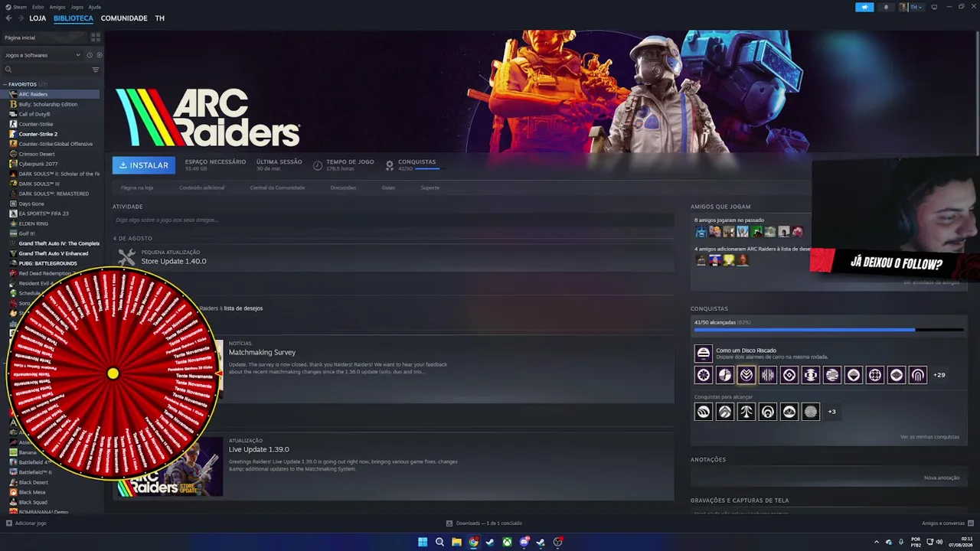980x551 pixels.
Task: Open Conteúdo adicional tab
Action: click(202, 187)
